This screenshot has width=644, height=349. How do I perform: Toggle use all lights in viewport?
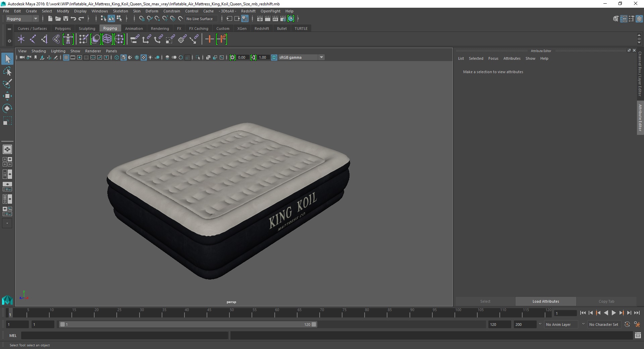click(x=150, y=57)
